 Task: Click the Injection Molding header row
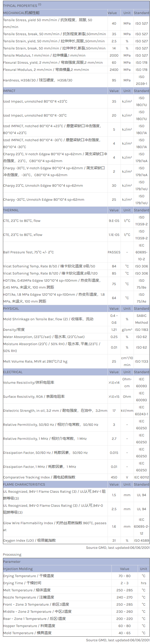[76, 568]
